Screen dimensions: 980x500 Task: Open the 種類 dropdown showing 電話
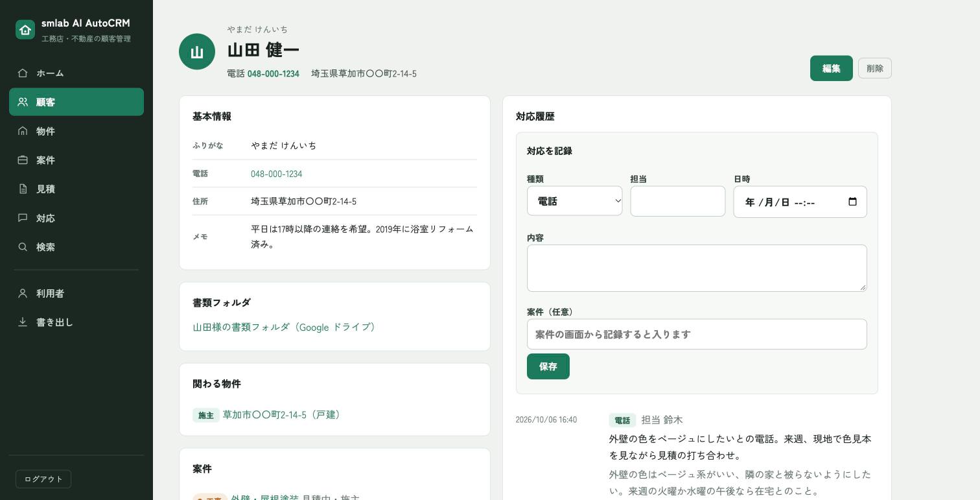(x=574, y=202)
